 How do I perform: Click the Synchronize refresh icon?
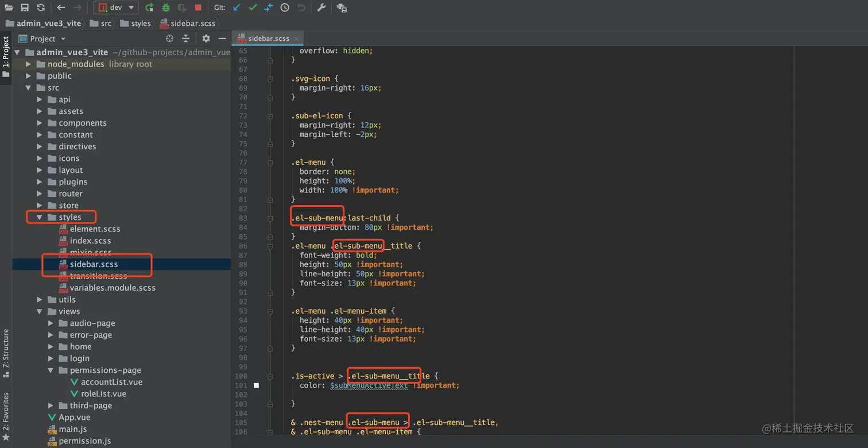point(41,7)
